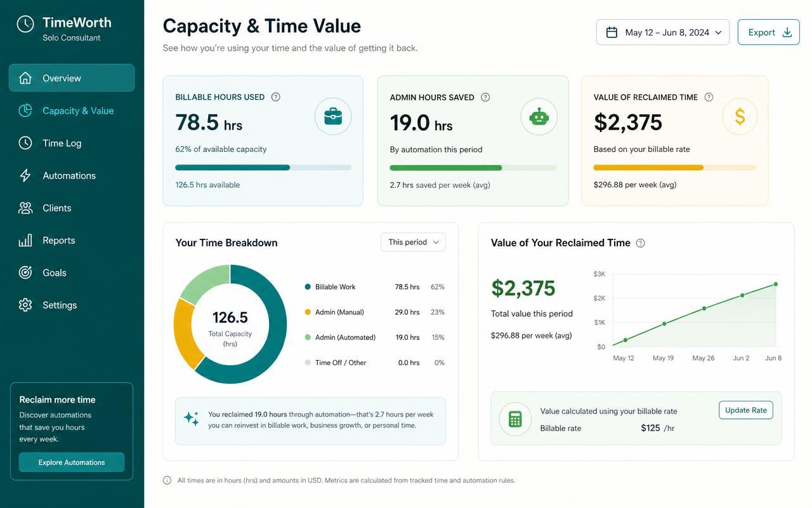Click the yellow reclaimed value progress bar

675,168
